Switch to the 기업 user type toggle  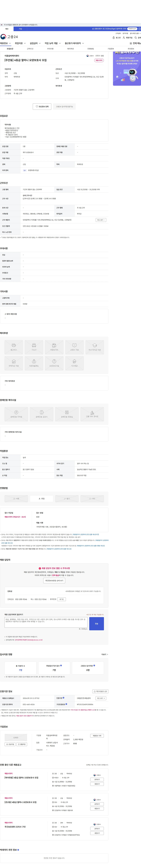click(20, 29)
